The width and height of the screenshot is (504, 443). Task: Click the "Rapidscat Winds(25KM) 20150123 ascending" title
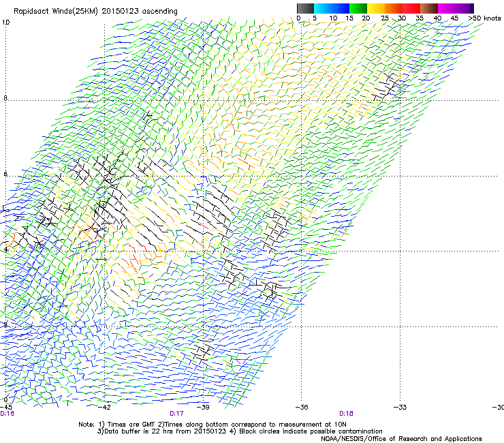(95, 12)
